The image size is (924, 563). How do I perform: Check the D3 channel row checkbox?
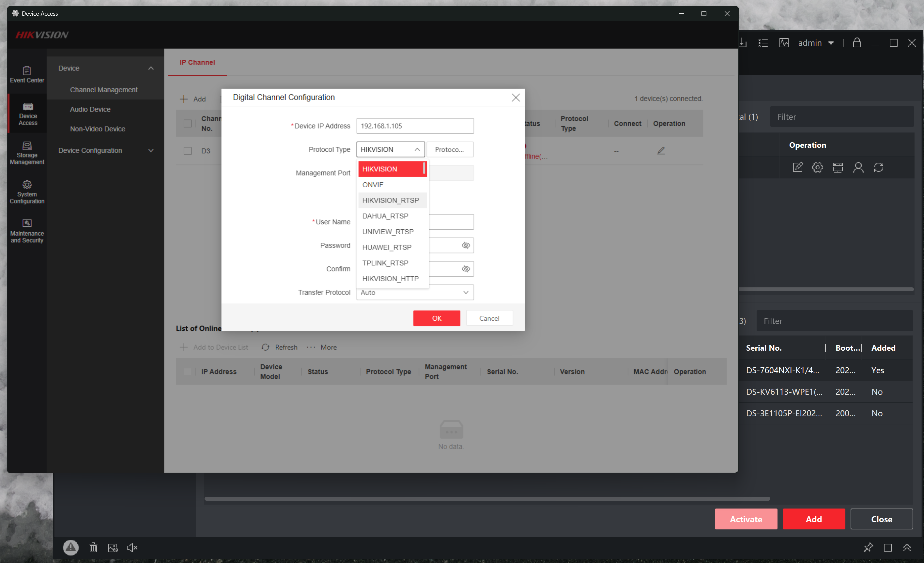click(x=188, y=151)
